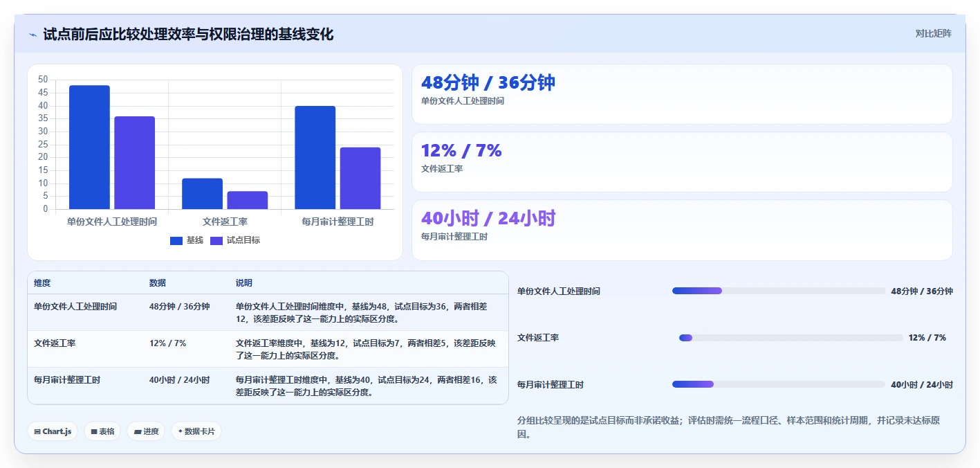This screenshot has height=468, width=980.
Task: Click the 数据 column header
Action: 158,283
